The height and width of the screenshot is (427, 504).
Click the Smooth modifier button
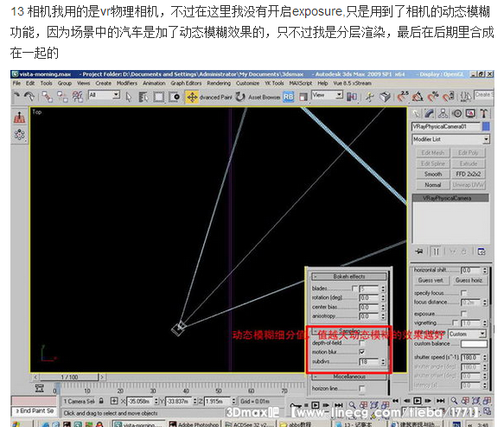click(x=432, y=174)
